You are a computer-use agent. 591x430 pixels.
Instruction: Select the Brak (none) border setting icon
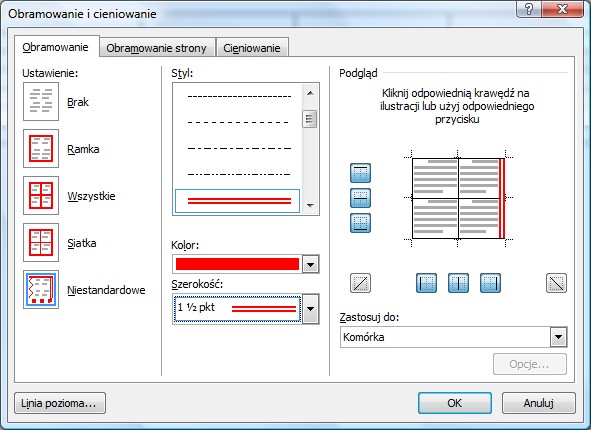[x=41, y=102]
